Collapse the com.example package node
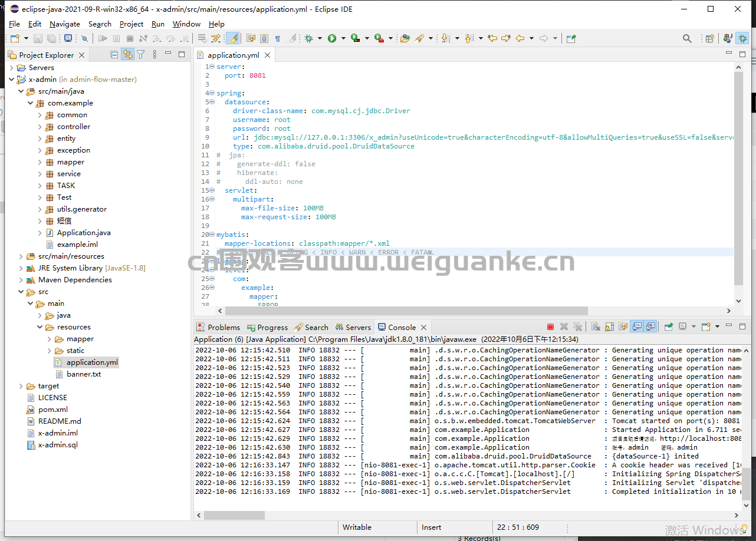 (31, 103)
